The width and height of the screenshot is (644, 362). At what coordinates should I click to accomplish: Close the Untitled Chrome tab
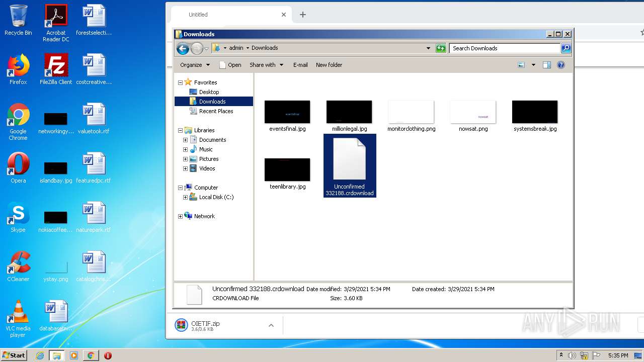point(283,15)
